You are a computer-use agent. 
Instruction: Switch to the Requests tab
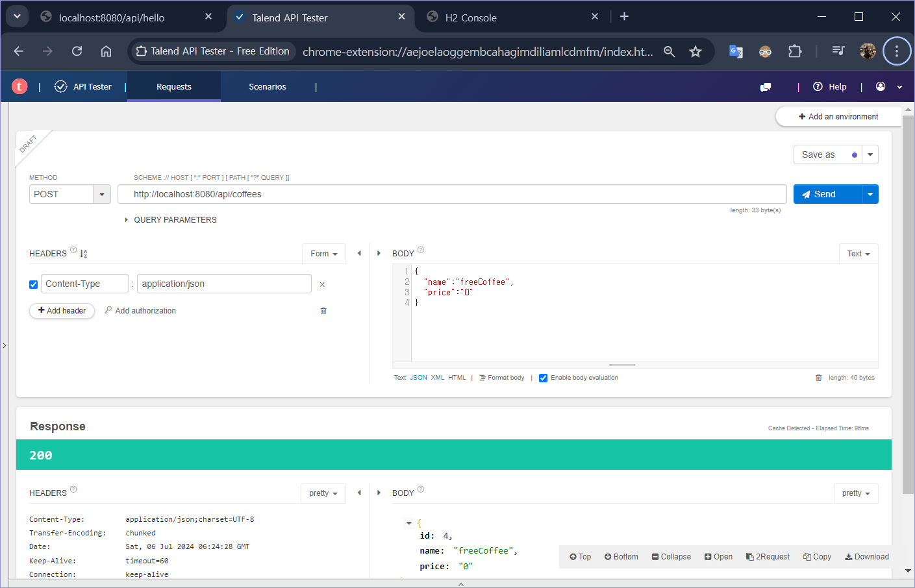[x=174, y=86]
